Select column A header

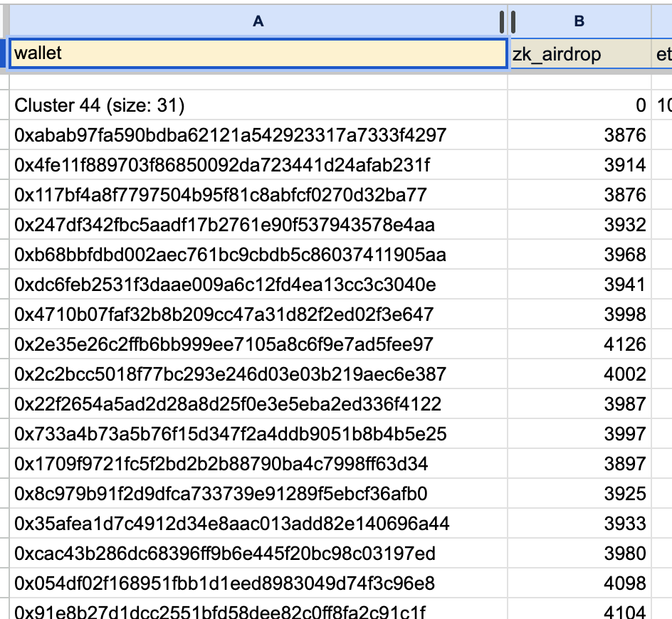[258, 21]
